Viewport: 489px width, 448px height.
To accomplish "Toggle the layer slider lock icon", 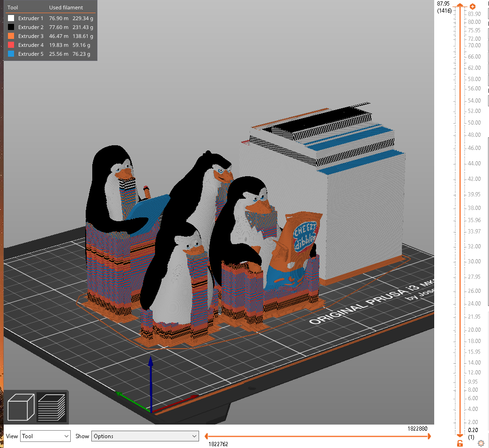I will click(x=459, y=443).
